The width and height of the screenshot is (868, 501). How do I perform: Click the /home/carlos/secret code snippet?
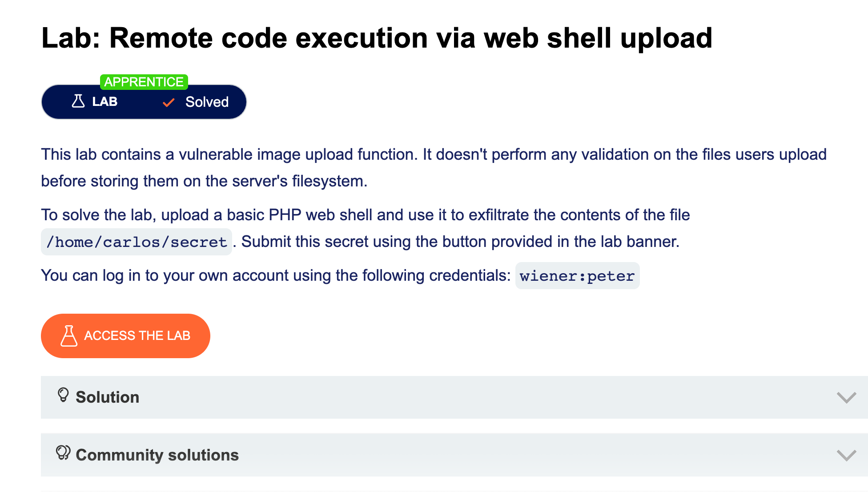(137, 242)
